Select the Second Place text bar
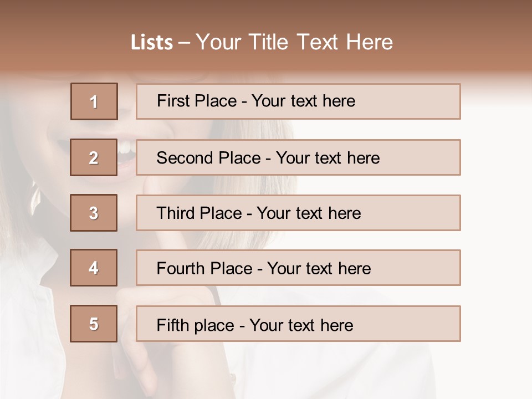This screenshot has height=399, width=532. 298,157
